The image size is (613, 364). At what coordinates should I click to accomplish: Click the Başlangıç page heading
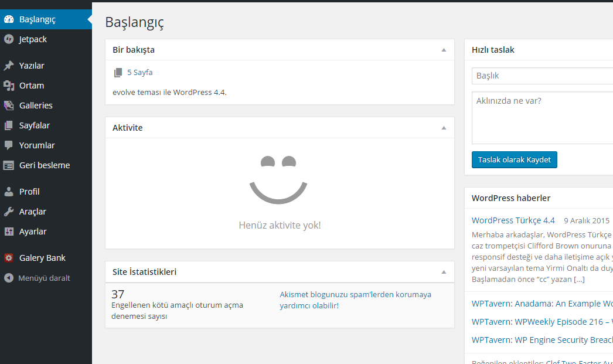coord(134,22)
